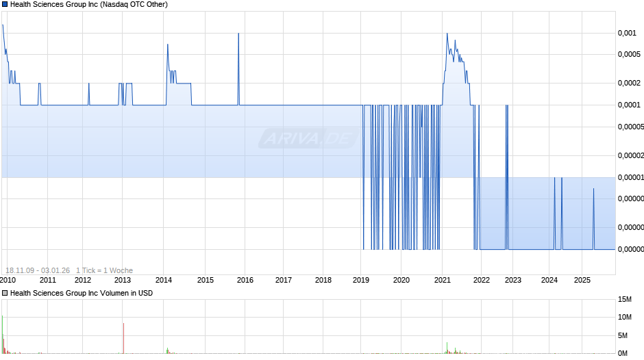Screen dimensions: 644x360
Task: Click the tall red volume bar at 2013
Action: coord(123,338)
